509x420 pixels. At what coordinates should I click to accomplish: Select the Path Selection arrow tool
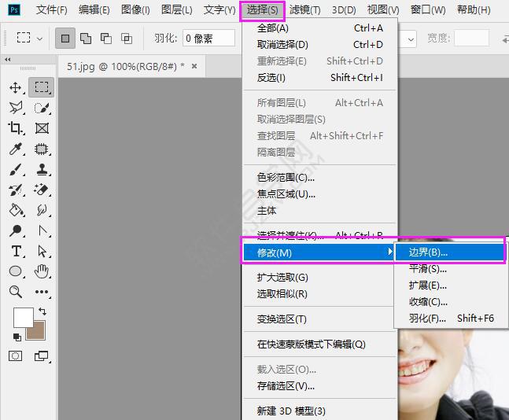pos(42,251)
